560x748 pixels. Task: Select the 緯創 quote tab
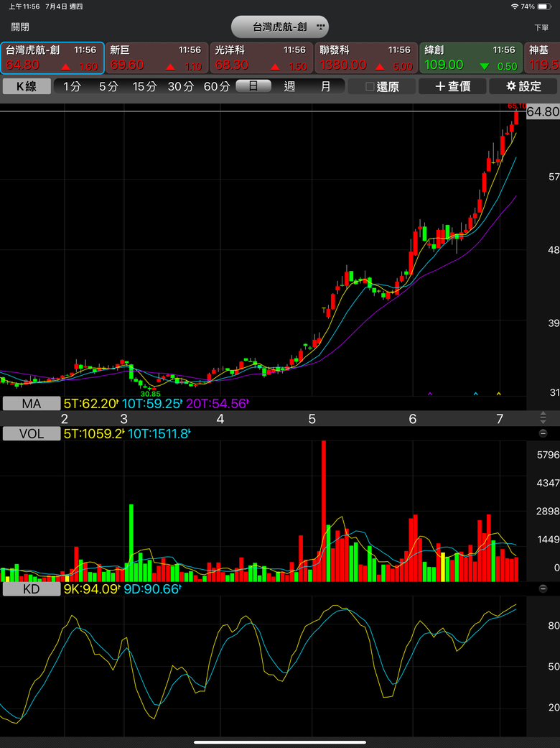[471, 57]
